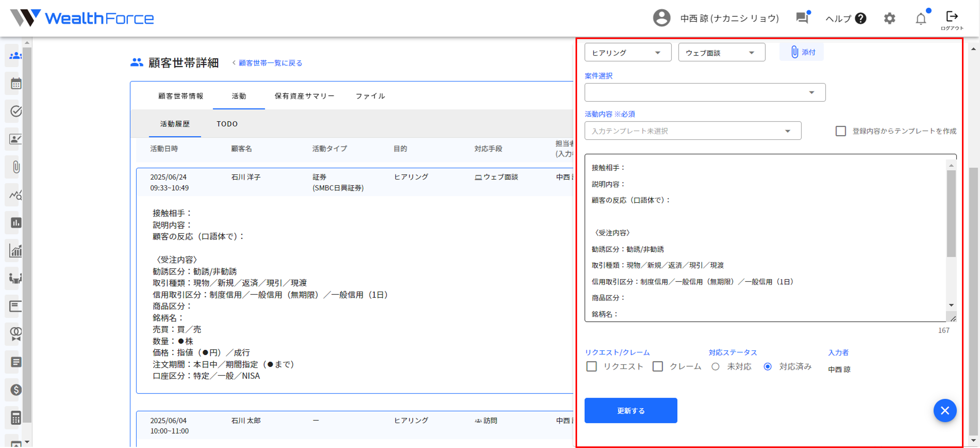Switch to 保有資産サマリー tab
The width and height of the screenshot is (980, 448).
click(x=304, y=96)
